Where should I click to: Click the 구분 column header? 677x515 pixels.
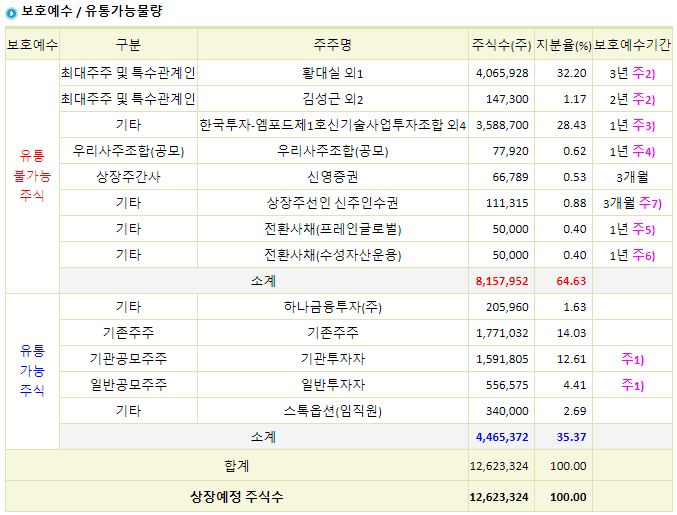pos(128,44)
